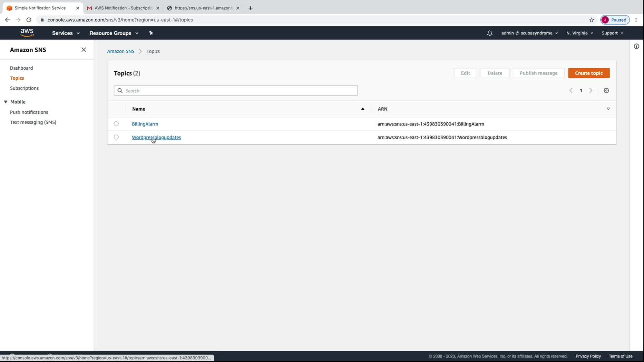Go to next page of topics
The width and height of the screenshot is (644, 362).
pos(591,91)
